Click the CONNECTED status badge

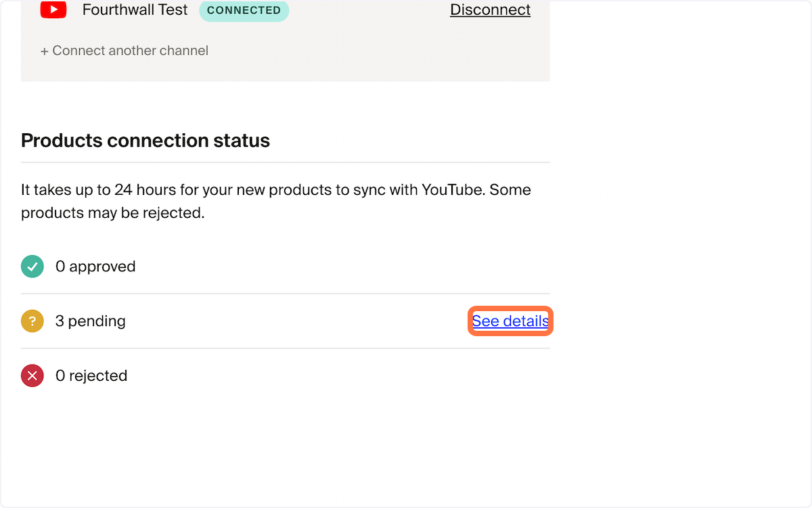(x=244, y=10)
